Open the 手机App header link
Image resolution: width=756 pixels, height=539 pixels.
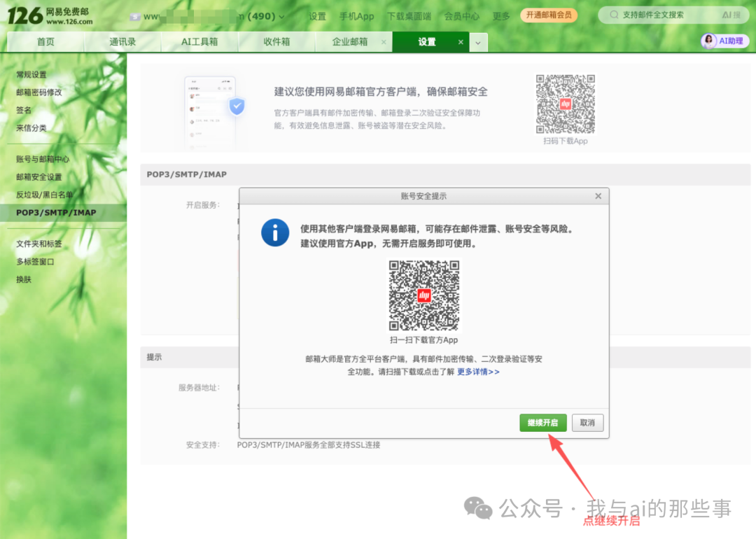click(356, 16)
